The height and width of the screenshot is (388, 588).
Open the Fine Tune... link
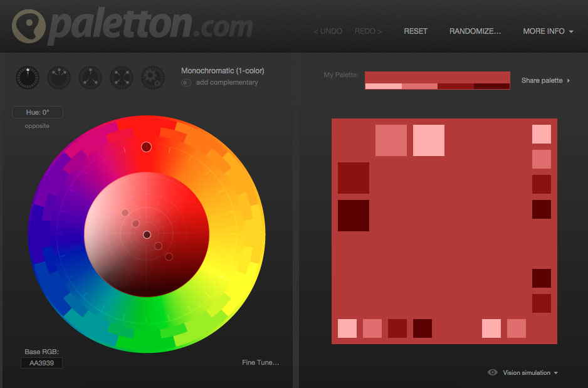(261, 362)
